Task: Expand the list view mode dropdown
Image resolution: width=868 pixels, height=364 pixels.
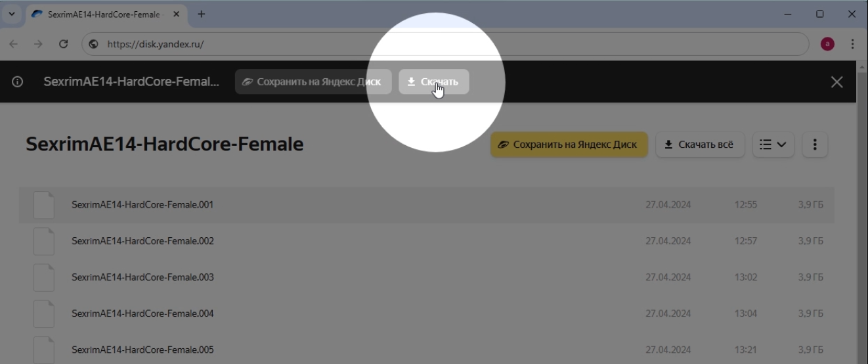Action: 773,145
